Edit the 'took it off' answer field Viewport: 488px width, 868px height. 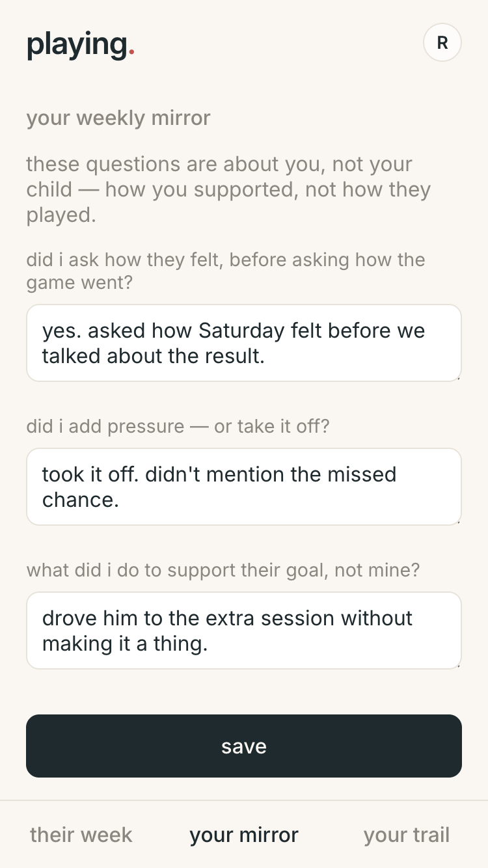[x=244, y=487]
